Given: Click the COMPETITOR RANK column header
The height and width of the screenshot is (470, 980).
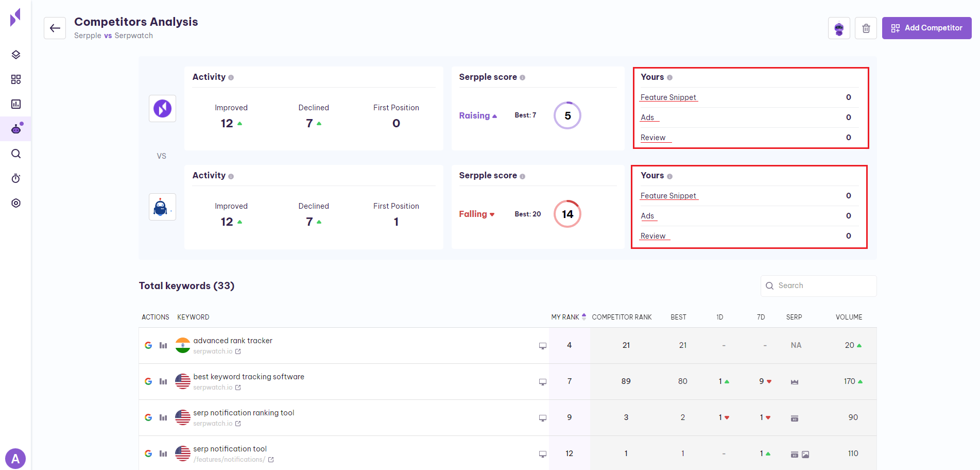Looking at the screenshot, I should [x=622, y=317].
